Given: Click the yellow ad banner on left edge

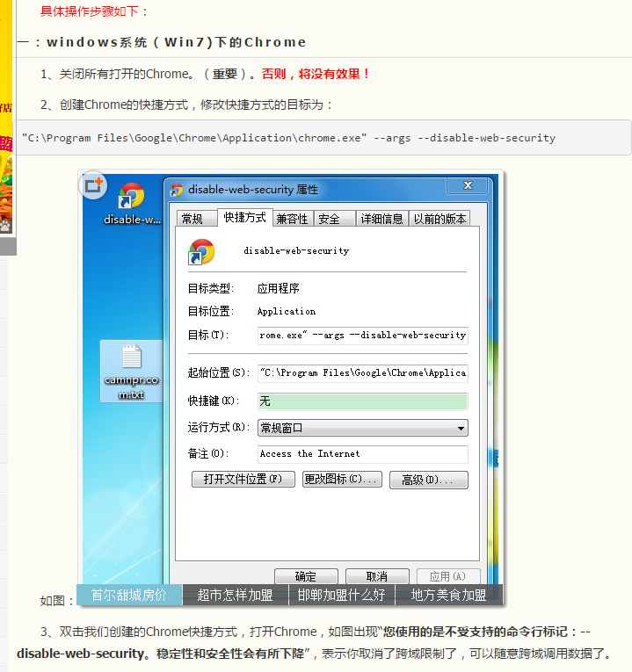Looking at the screenshot, I should (6, 118).
